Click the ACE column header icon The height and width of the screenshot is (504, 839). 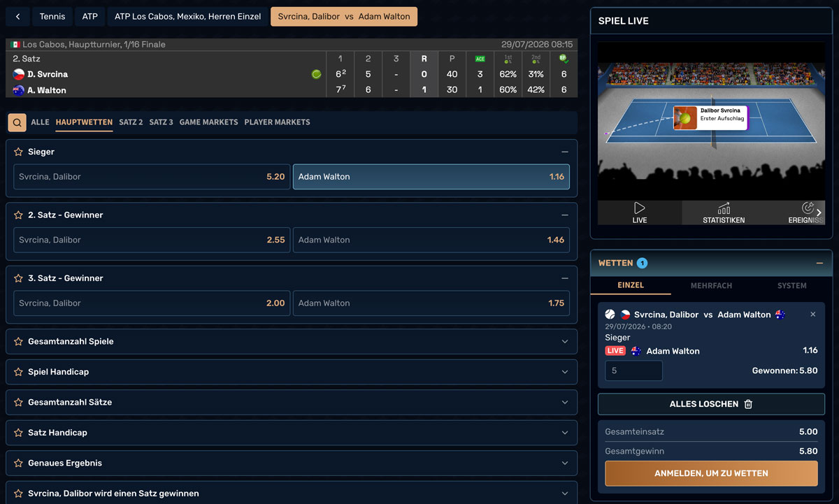tap(480, 59)
